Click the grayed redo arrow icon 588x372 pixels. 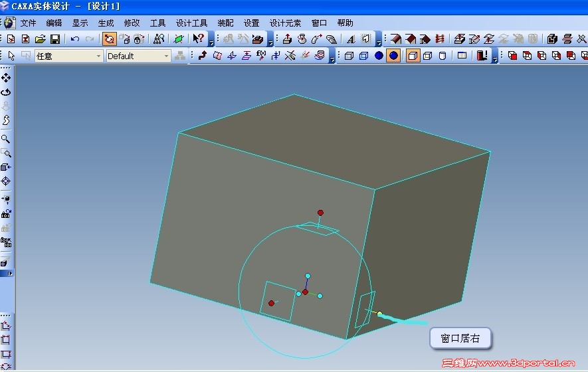(90, 39)
